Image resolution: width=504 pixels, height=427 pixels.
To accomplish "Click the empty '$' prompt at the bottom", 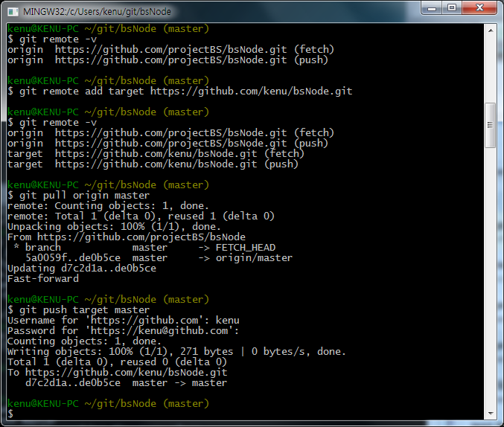I will click(x=10, y=414).
